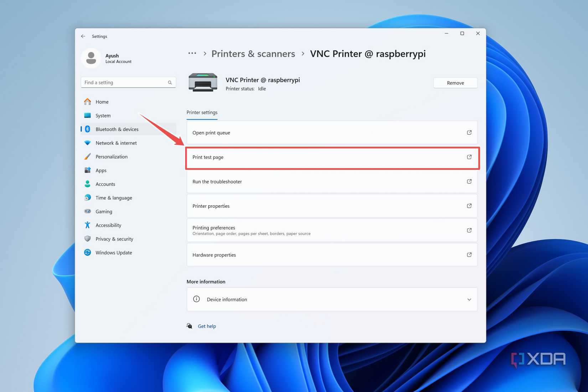Go to System settings
The height and width of the screenshot is (392, 588).
tap(129, 115)
